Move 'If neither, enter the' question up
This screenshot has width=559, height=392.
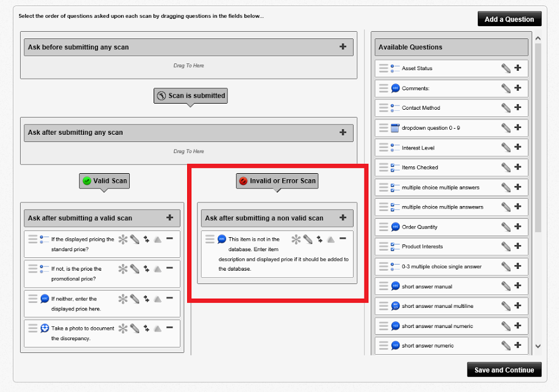click(157, 299)
